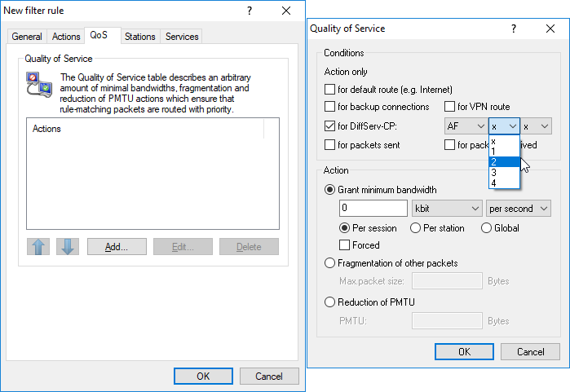Uncheck the 'for DiffServ-CP' checkbox

point(329,126)
